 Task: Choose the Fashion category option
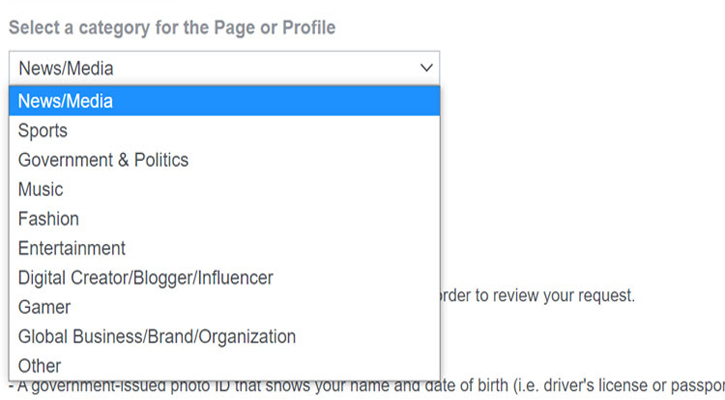point(49,219)
